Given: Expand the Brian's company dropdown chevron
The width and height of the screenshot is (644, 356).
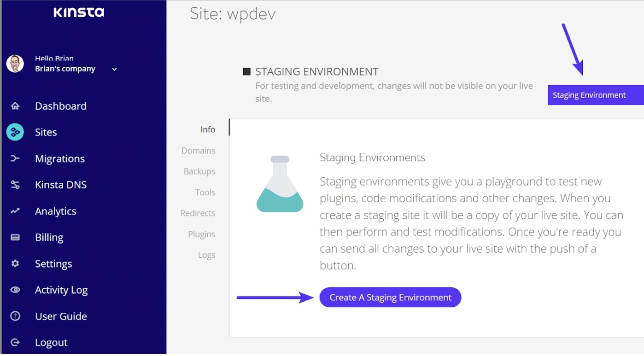Looking at the screenshot, I should tap(114, 70).
